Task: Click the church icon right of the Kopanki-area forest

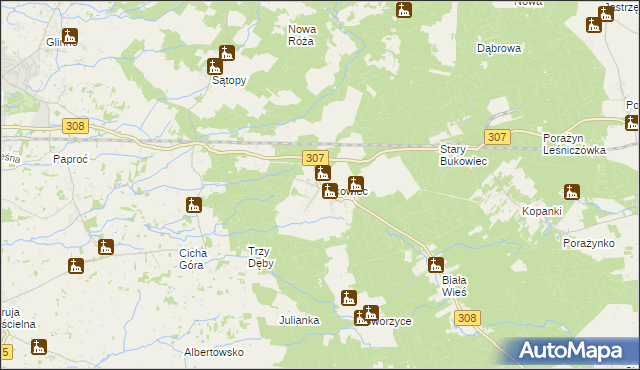Action: [572, 192]
